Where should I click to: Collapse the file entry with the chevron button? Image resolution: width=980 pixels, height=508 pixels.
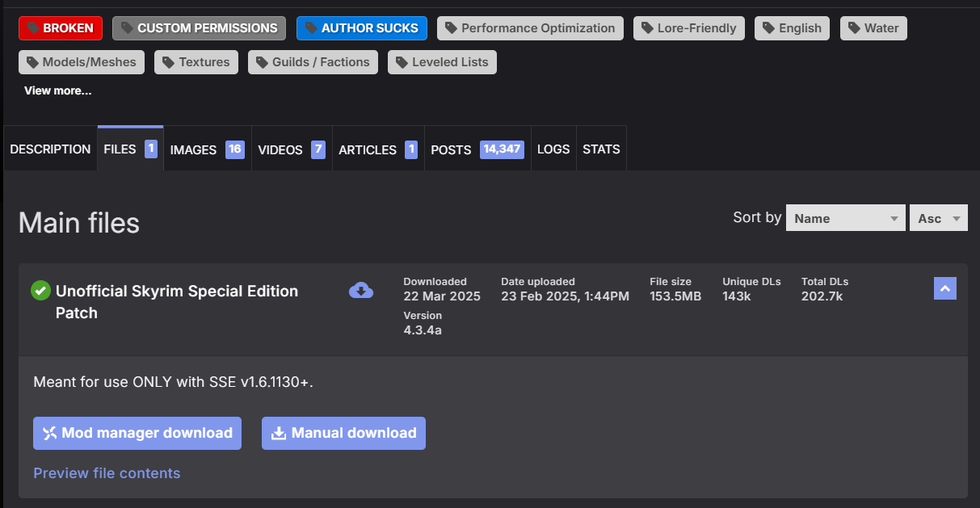click(x=945, y=288)
